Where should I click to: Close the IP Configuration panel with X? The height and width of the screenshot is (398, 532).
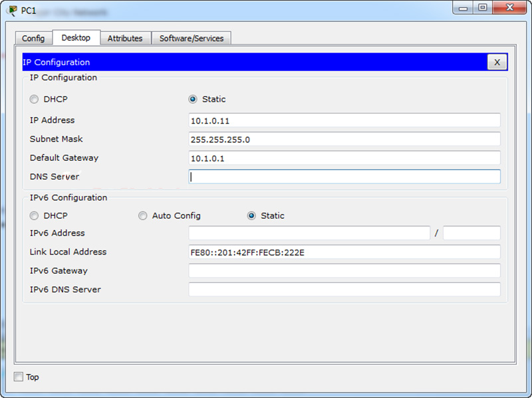click(497, 62)
